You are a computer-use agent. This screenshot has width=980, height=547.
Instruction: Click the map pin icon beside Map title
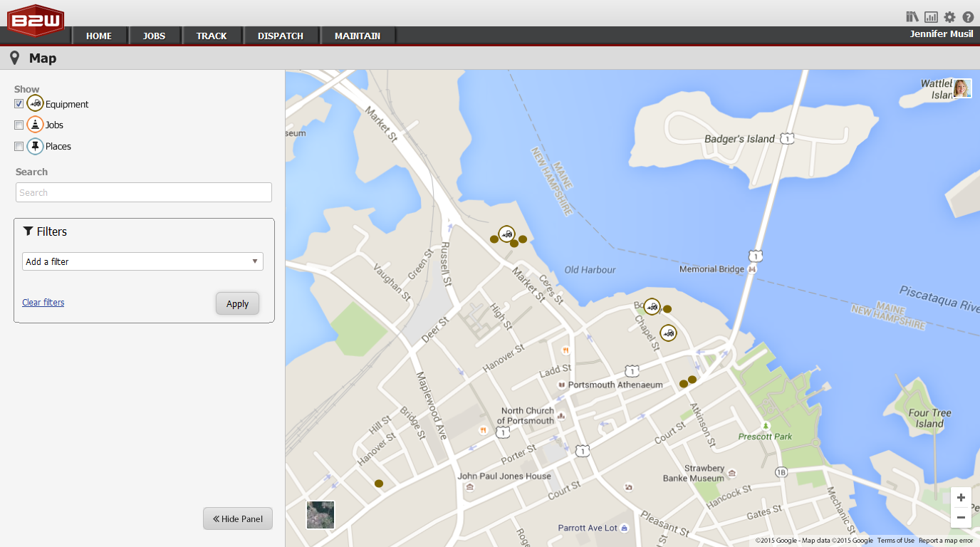[x=14, y=58]
